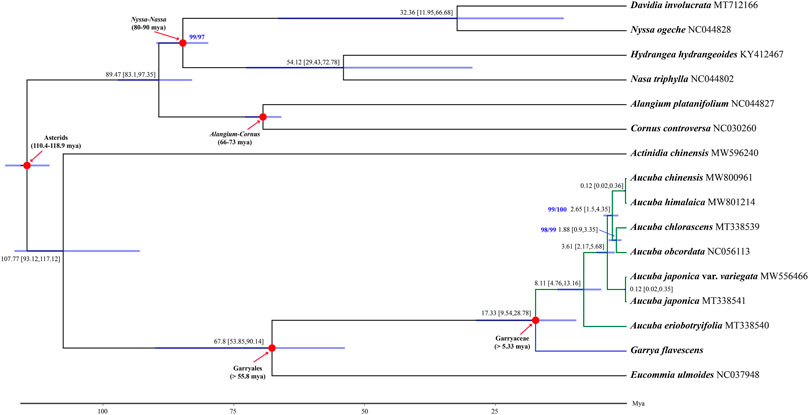This screenshot has width=809, height=415.
Task: Click the Alangium-Cornus red calibration node
Action: coord(263,117)
